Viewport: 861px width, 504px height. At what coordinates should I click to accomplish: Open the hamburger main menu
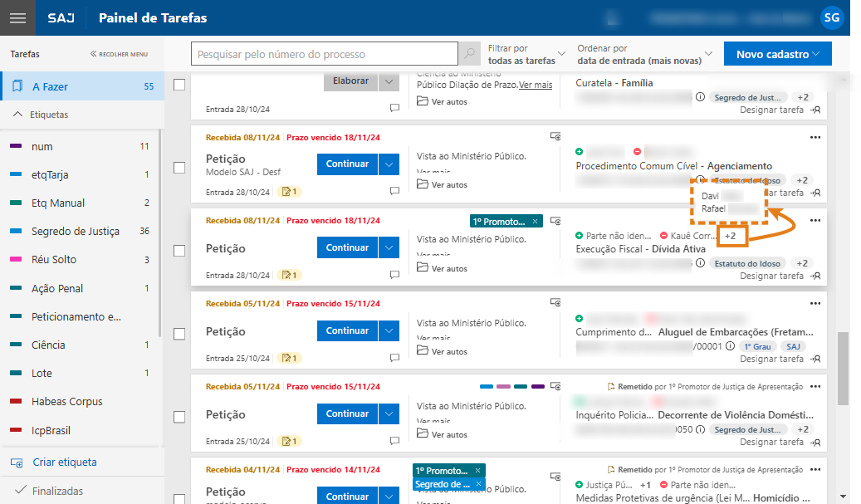pos(17,18)
